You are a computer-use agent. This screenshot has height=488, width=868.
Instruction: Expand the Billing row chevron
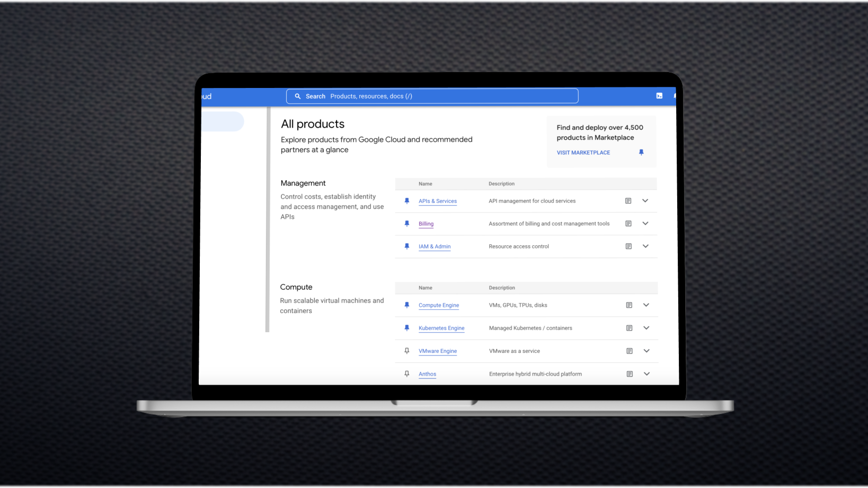645,224
